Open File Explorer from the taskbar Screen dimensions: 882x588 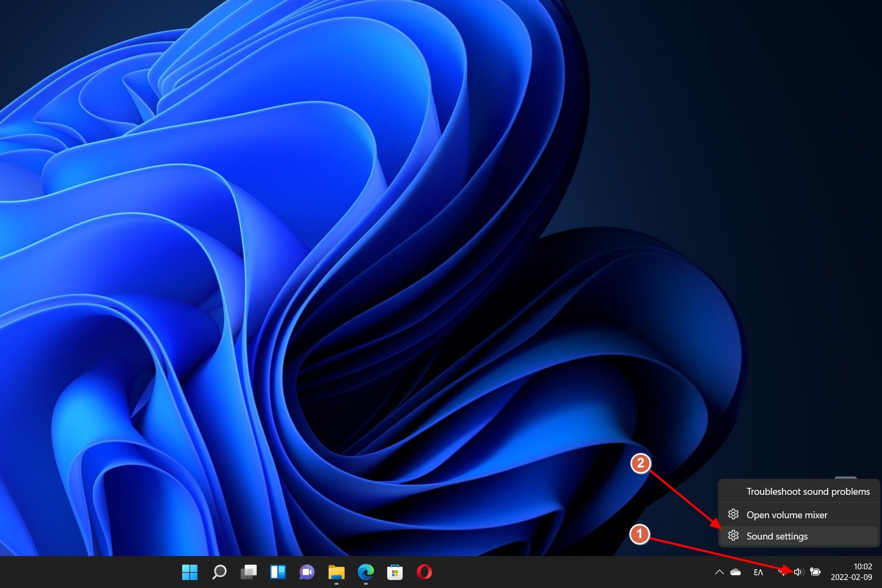coord(336,572)
